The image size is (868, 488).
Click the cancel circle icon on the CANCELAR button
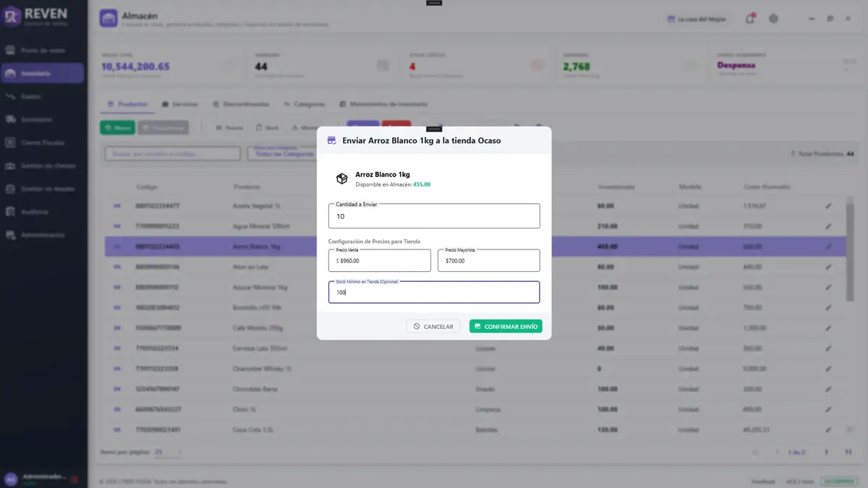tap(417, 327)
